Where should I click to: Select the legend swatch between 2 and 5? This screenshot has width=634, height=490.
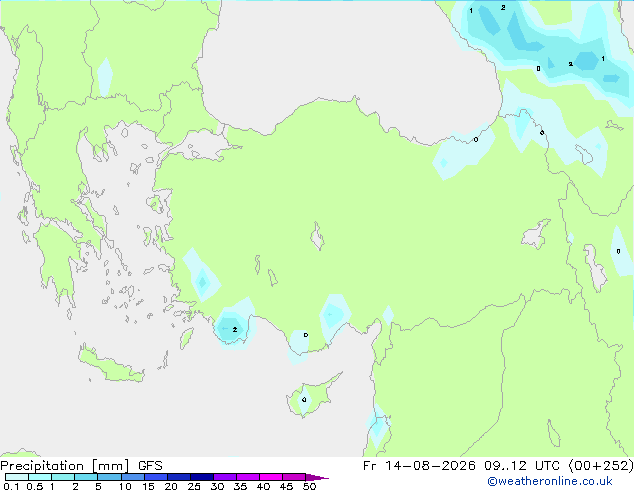86,477
